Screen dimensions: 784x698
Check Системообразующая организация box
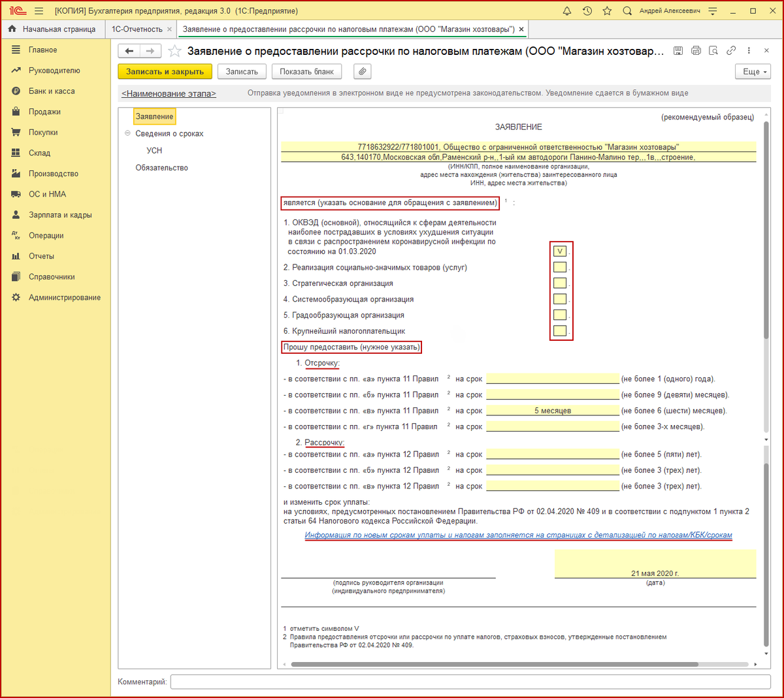pos(560,299)
